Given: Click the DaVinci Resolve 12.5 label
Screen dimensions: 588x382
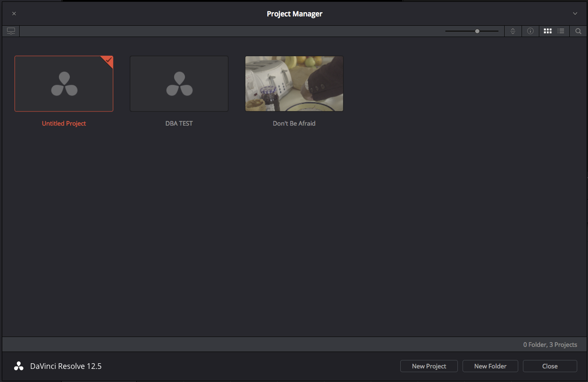Looking at the screenshot, I should tap(66, 366).
